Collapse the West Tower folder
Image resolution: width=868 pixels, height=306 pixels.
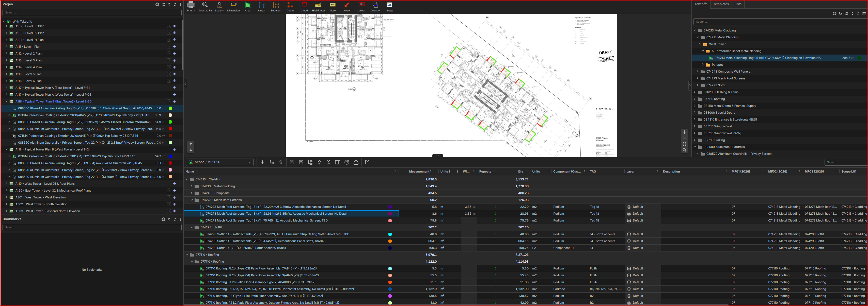click(x=700, y=44)
